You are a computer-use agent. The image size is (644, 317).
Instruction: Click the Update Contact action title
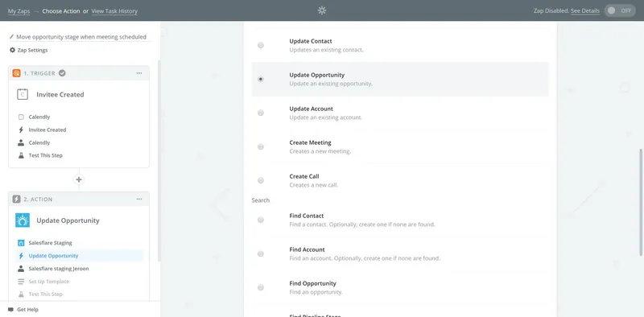coord(311,41)
